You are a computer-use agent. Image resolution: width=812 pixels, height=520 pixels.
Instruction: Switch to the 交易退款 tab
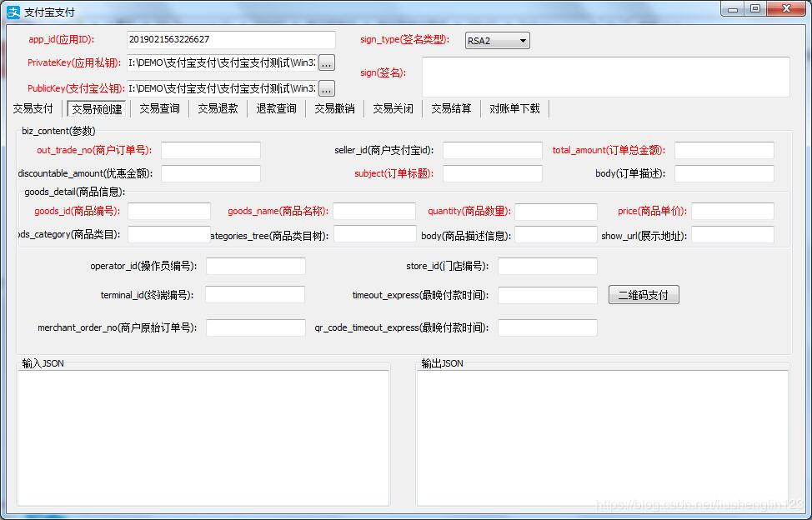coord(218,108)
